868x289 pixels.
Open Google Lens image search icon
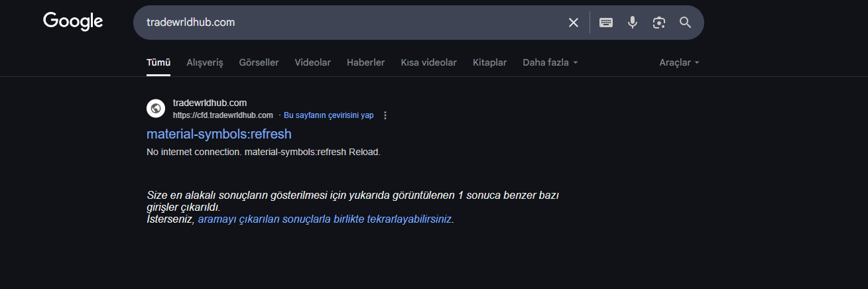click(658, 23)
